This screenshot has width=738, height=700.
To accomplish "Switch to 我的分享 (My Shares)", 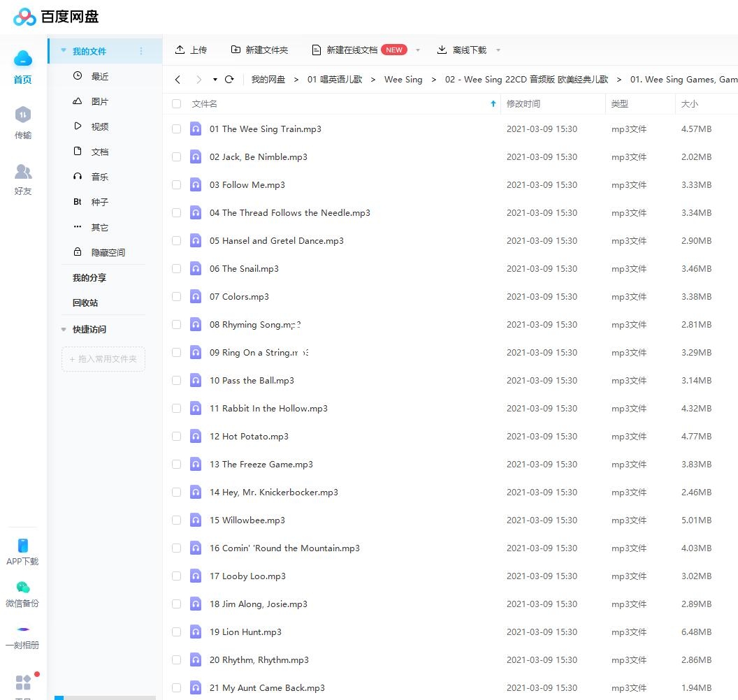I will coord(89,277).
